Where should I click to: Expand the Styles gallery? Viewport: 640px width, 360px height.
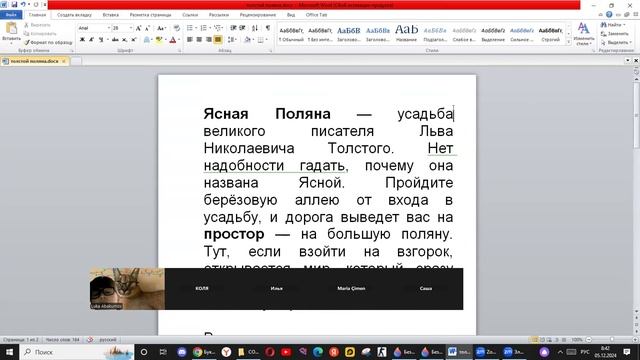pyautogui.click(x=569, y=42)
